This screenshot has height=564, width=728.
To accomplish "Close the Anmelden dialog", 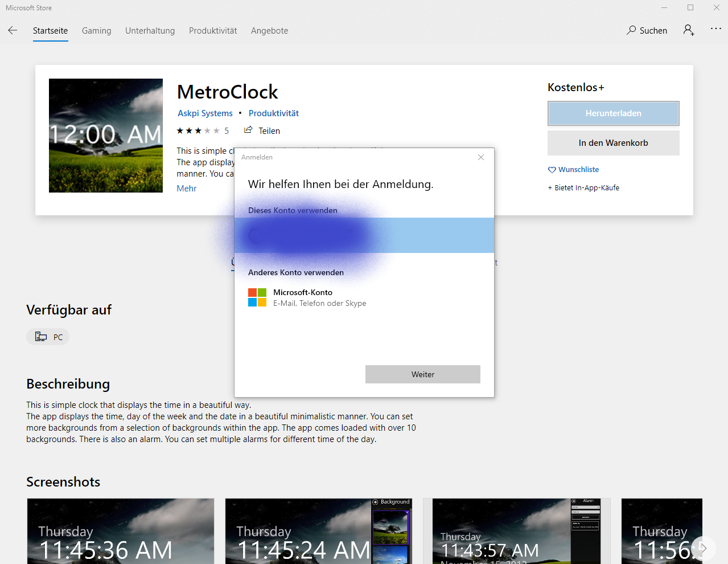I will 481,157.
